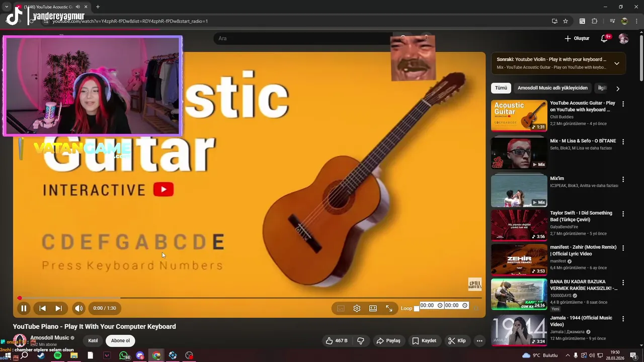Open Mix - M Lisa & Sefo title
644x362 pixels.
583,141
